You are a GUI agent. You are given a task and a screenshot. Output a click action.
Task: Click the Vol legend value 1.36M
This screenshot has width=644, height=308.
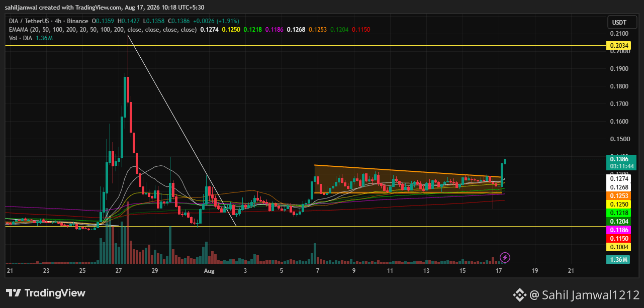point(44,38)
